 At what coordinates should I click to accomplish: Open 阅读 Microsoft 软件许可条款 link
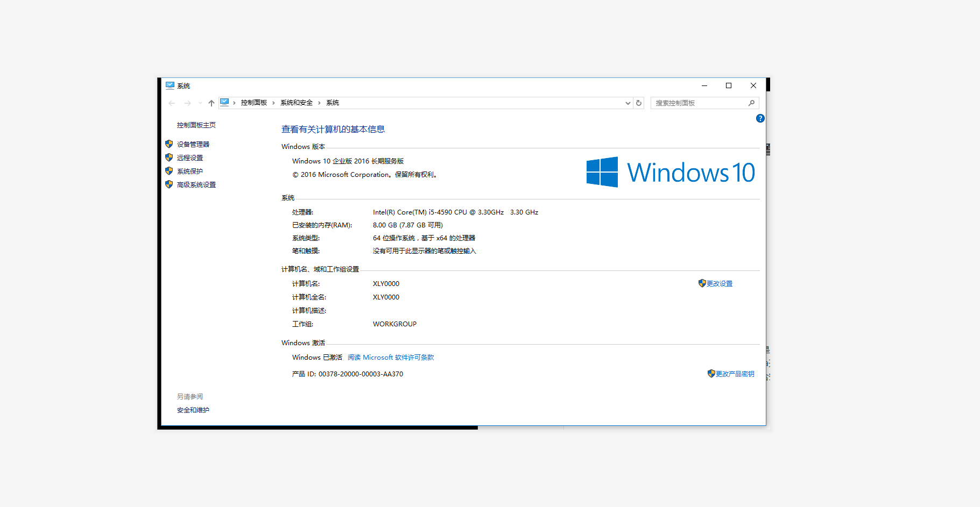pyautogui.click(x=391, y=357)
